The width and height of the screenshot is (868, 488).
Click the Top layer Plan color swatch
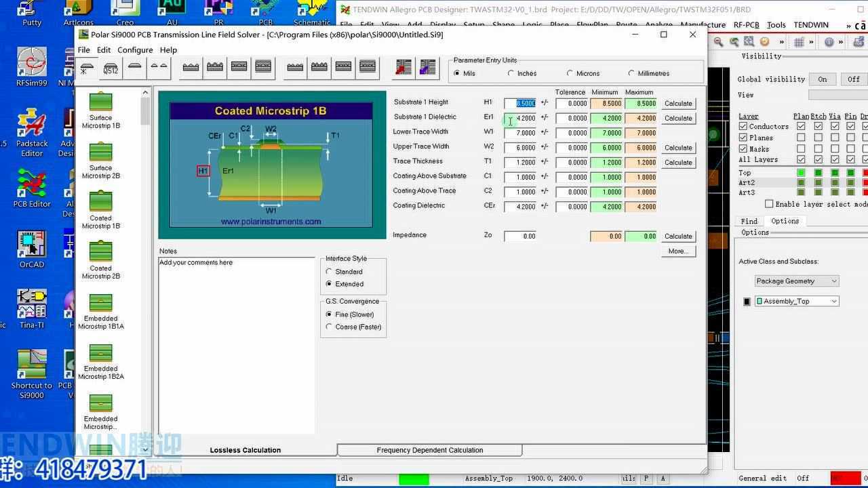[801, 173]
